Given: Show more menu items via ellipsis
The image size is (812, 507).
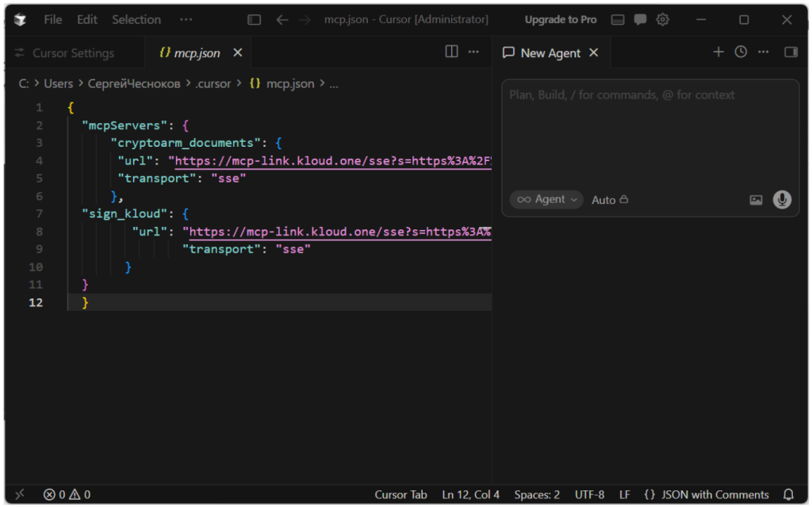Looking at the screenshot, I should click(186, 20).
